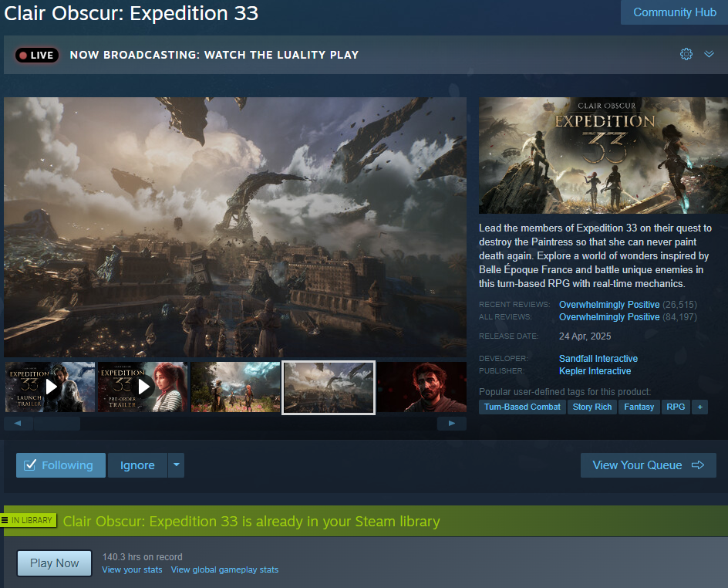Open the Fantasy tag

639,407
